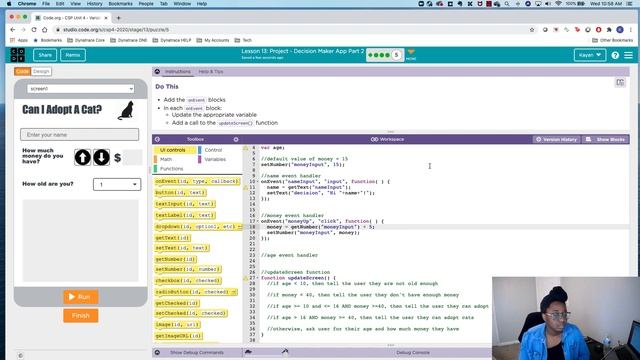Open the Kayan user account dropdown

[590, 55]
